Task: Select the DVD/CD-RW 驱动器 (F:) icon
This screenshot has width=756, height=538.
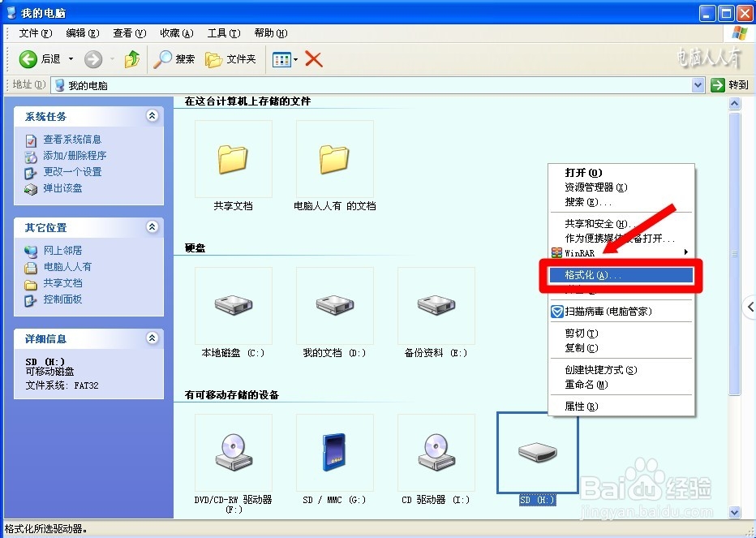Action: click(234, 453)
